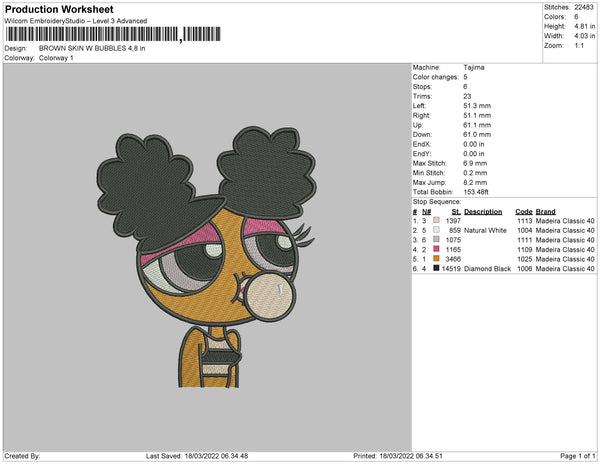
Task: Click the orange swatch for code 1025
Action: pyautogui.click(x=436, y=259)
